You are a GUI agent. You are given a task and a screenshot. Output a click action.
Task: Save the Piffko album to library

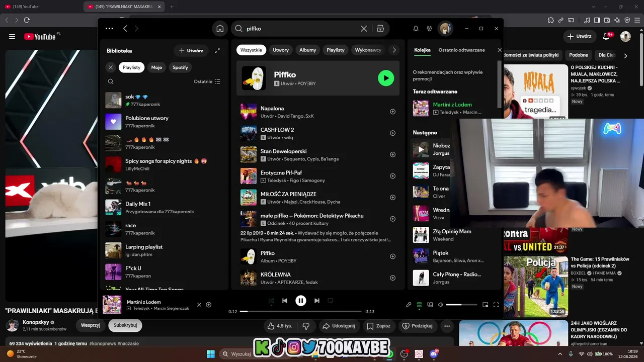393,256
